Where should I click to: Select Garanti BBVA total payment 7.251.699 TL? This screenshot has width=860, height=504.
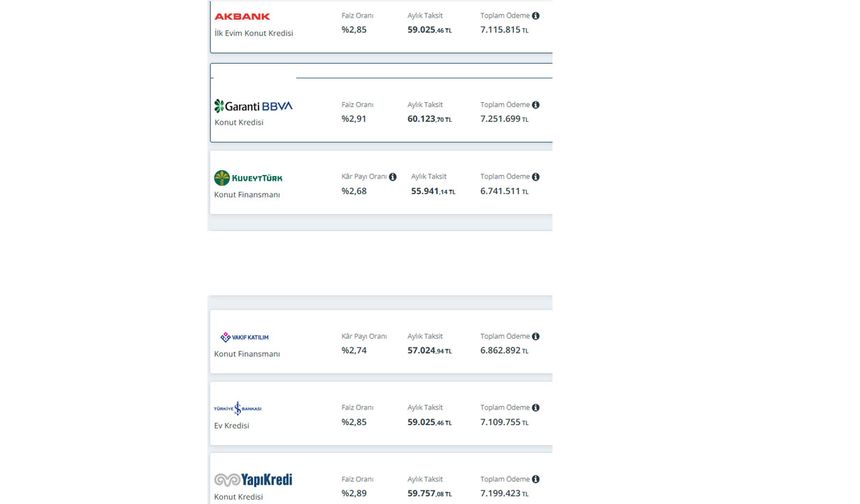click(x=504, y=119)
